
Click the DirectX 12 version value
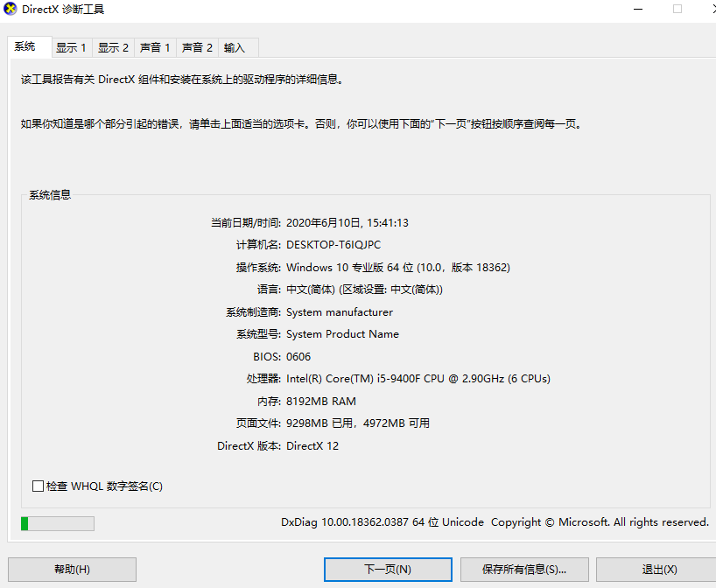(312, 446)
